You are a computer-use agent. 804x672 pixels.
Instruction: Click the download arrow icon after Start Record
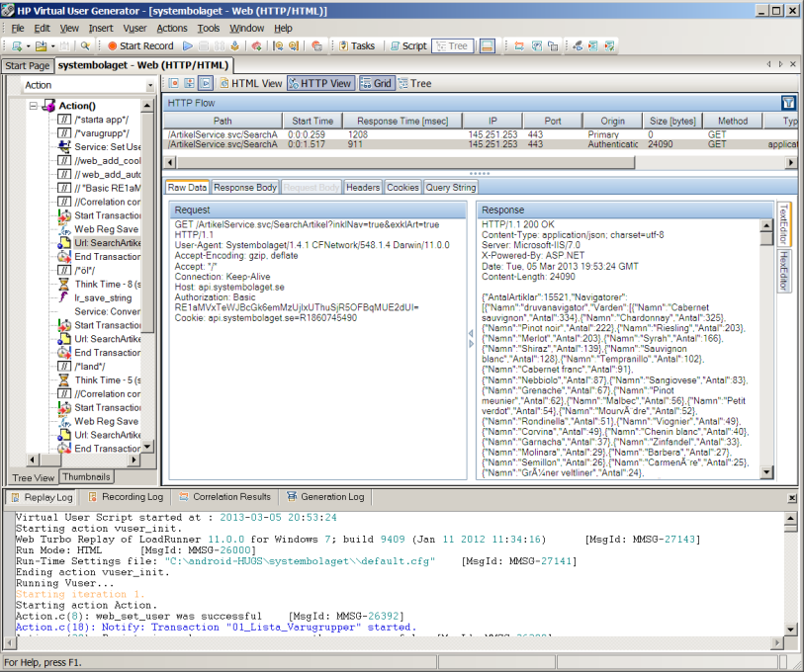click(x=234, y=46)
